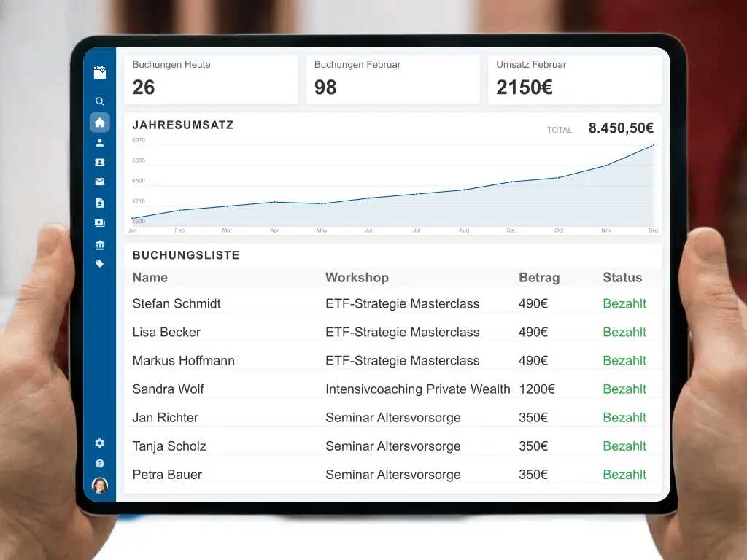This screenshot has height=560, width=747.
Task: Select the payments card icon in sidebar
Action: 100,223
